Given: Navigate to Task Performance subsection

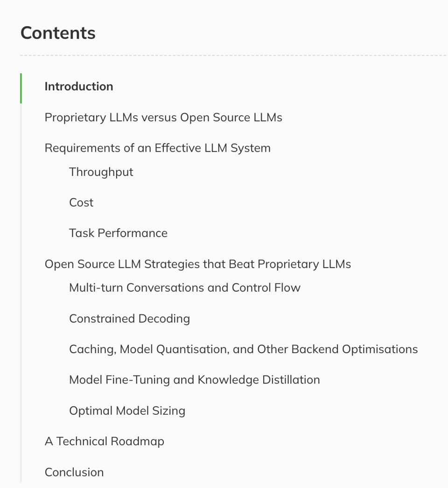Looking at the screenshot, I should [x=118, y=233].
